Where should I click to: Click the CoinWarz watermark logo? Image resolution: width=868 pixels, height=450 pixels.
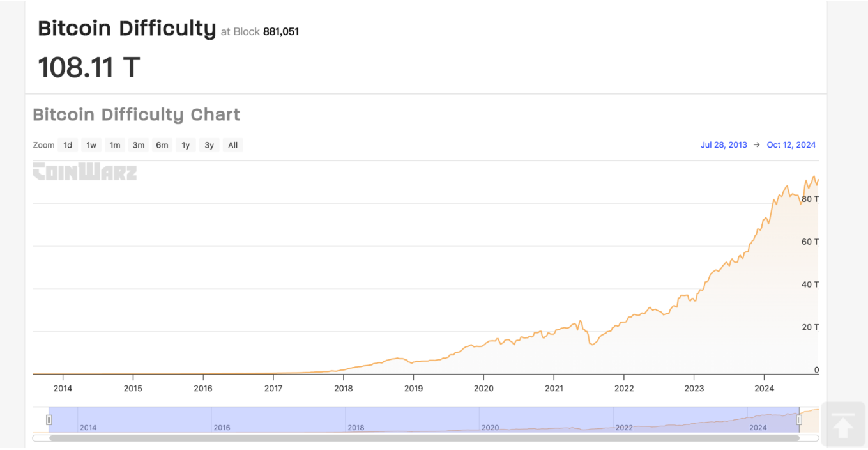coord(85,171)
